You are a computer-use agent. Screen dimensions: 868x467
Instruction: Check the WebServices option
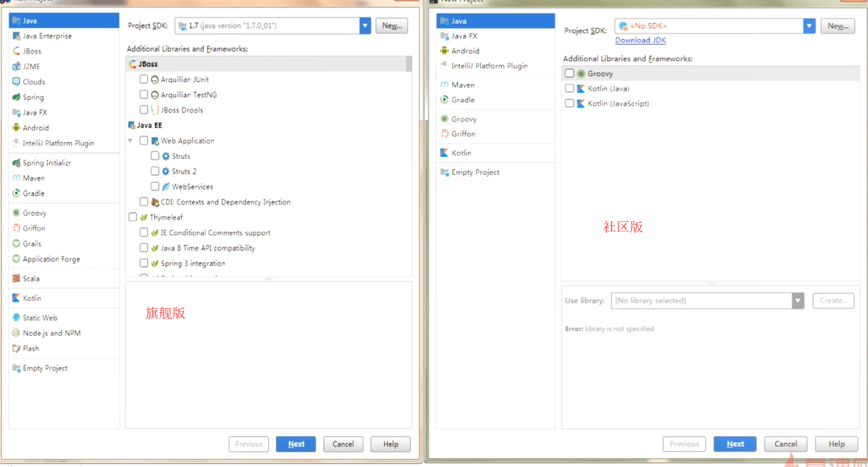click(155, 186)
